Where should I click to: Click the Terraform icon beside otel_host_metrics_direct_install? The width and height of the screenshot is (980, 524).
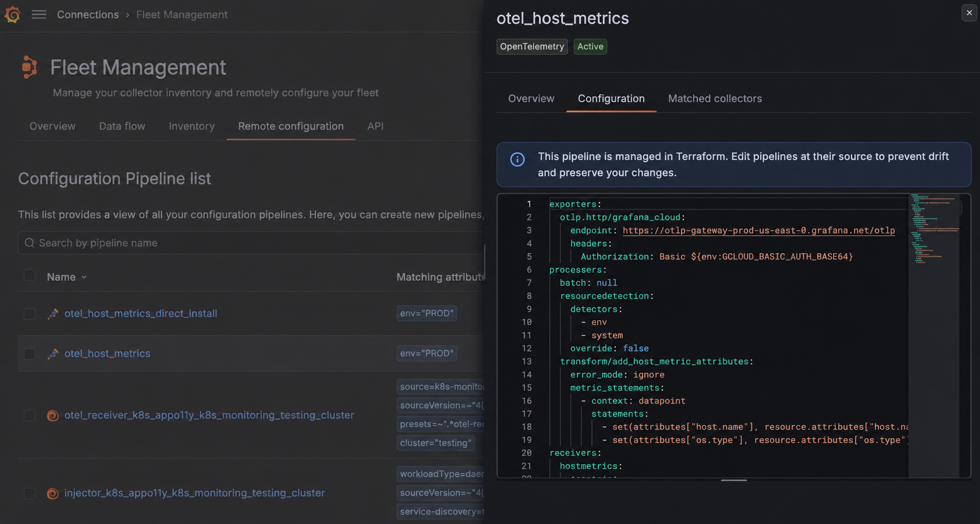[x=53, y=314]
